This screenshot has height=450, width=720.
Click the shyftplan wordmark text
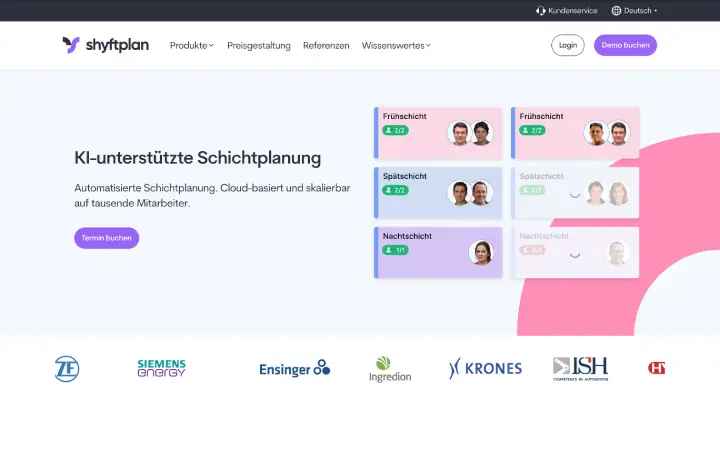[x=118, y=45]
